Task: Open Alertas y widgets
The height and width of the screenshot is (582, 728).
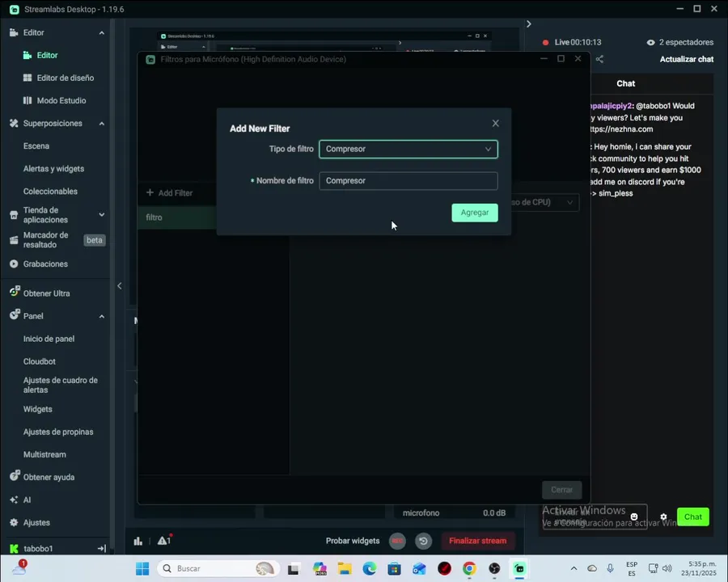Action: [x=54, y=169]
